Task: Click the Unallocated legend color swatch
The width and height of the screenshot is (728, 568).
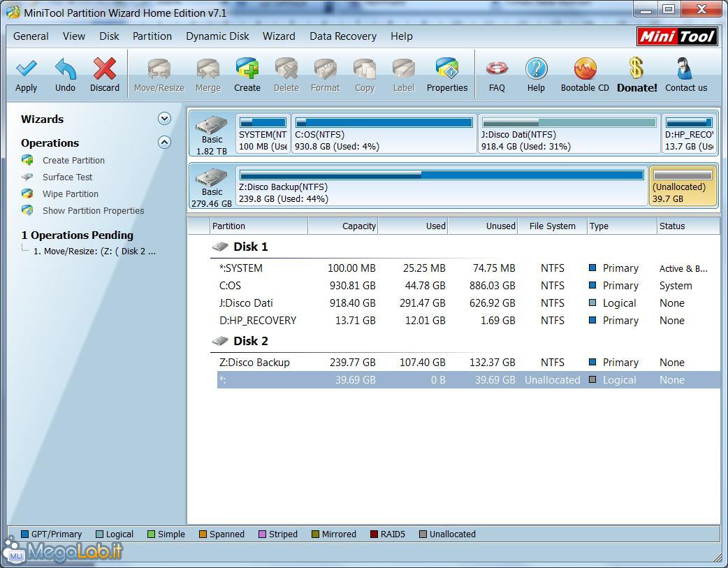Action: tap(423, 534)
